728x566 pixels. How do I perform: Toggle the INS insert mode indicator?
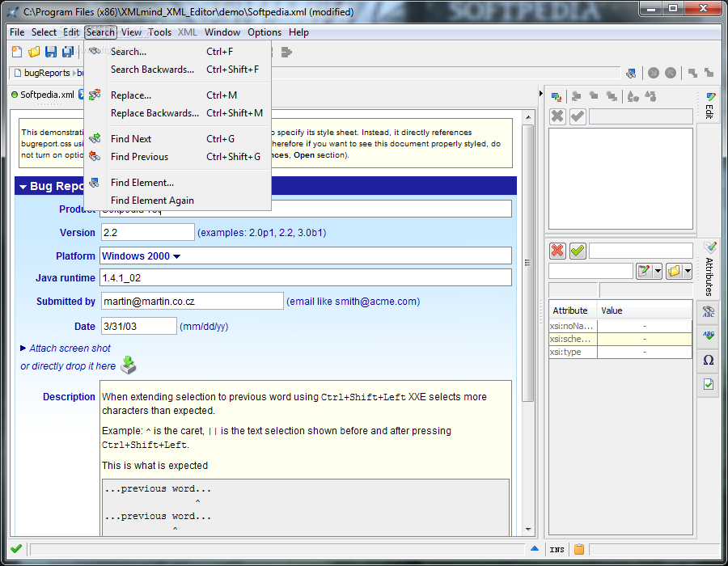[x=557, y=550]
